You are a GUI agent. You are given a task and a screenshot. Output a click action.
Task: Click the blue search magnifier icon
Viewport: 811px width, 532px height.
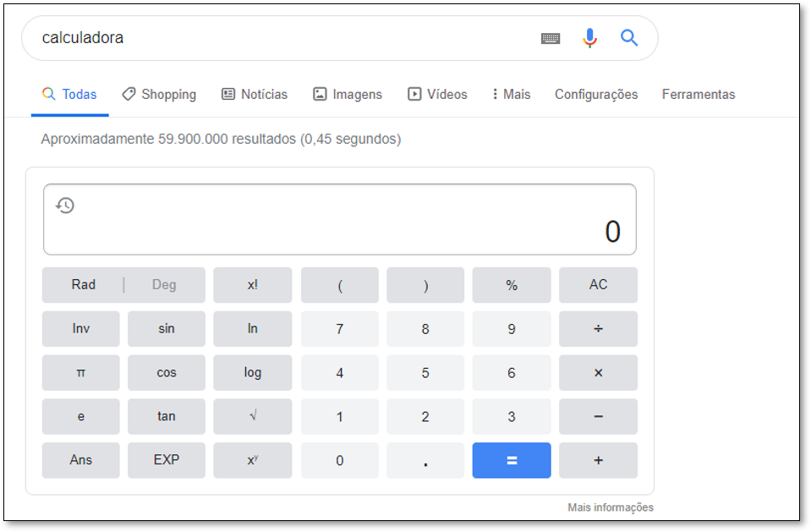(629, 38)
